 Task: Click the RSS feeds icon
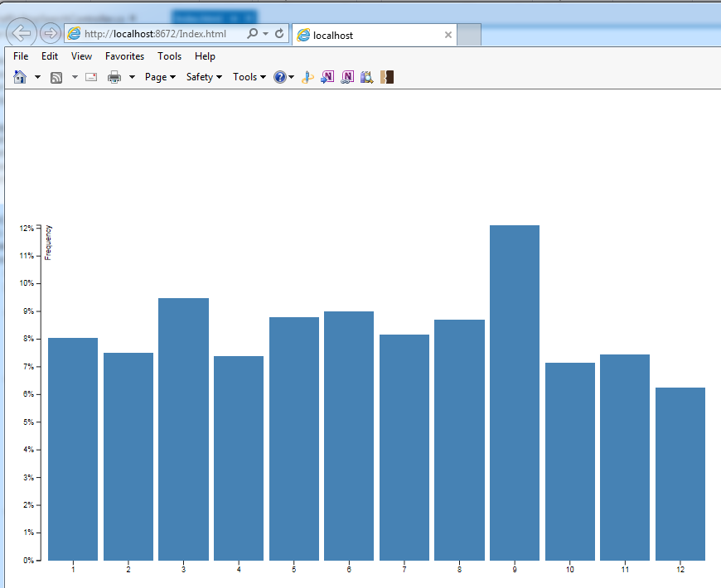(x=56, y=77)
